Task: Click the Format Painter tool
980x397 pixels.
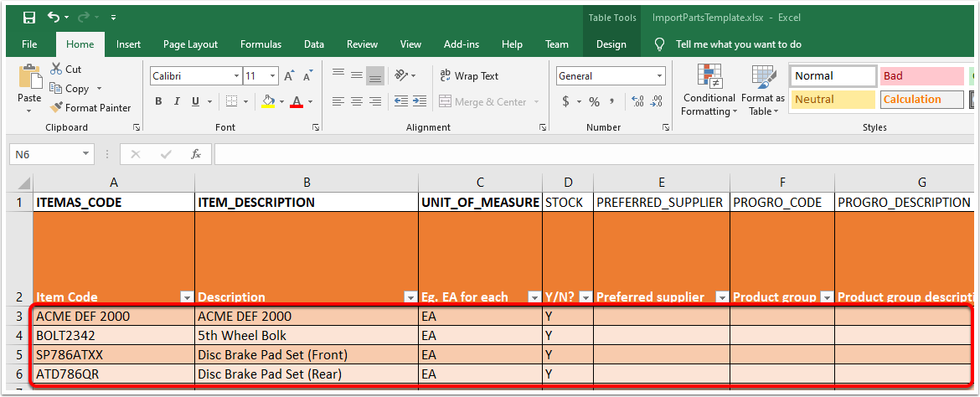Action: 90,107
